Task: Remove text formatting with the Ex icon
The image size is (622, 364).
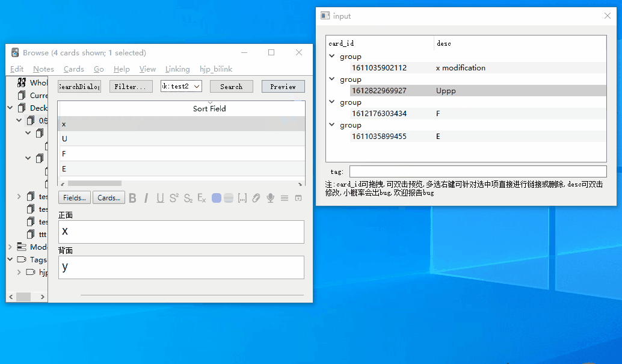Action: pos(202,198)
